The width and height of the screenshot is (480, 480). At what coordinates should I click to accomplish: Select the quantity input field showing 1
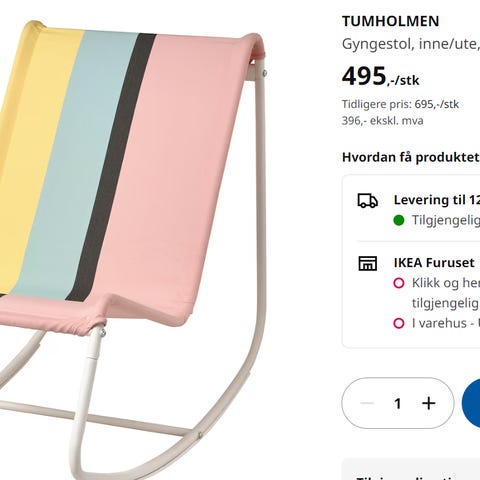(x=397, y=403)
